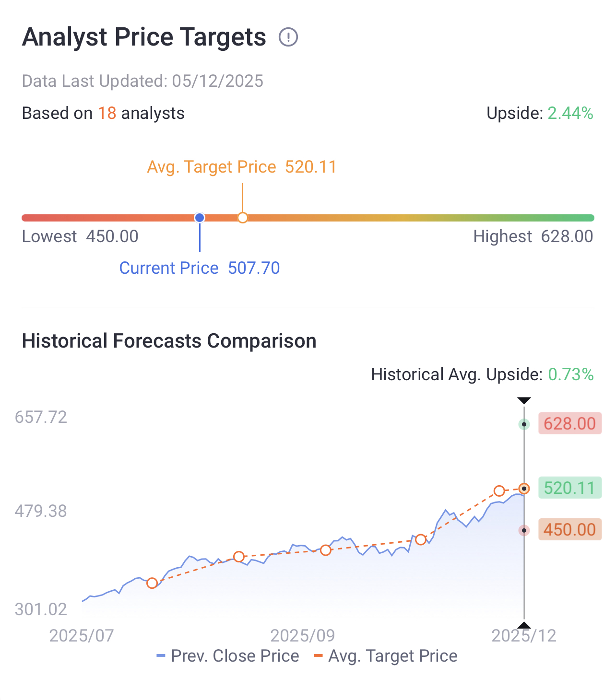Click the info icon beside Analyst Price Targets
This screenshot has width=616, height=700.
click(x=288, y=37)
